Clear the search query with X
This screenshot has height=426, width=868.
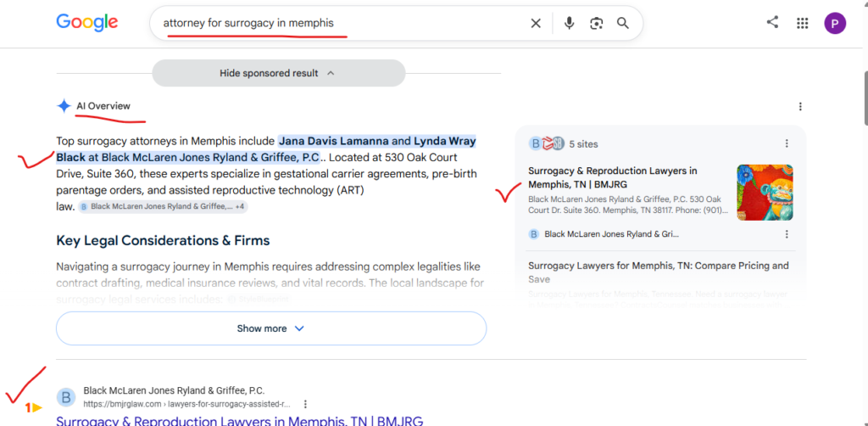pos(536,23)
